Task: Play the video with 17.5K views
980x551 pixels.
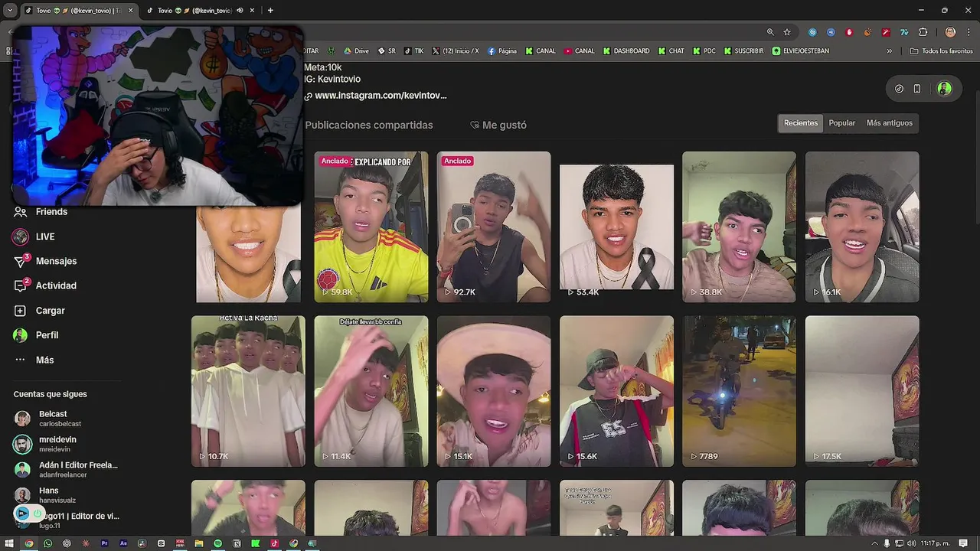Action: [862, 391]
